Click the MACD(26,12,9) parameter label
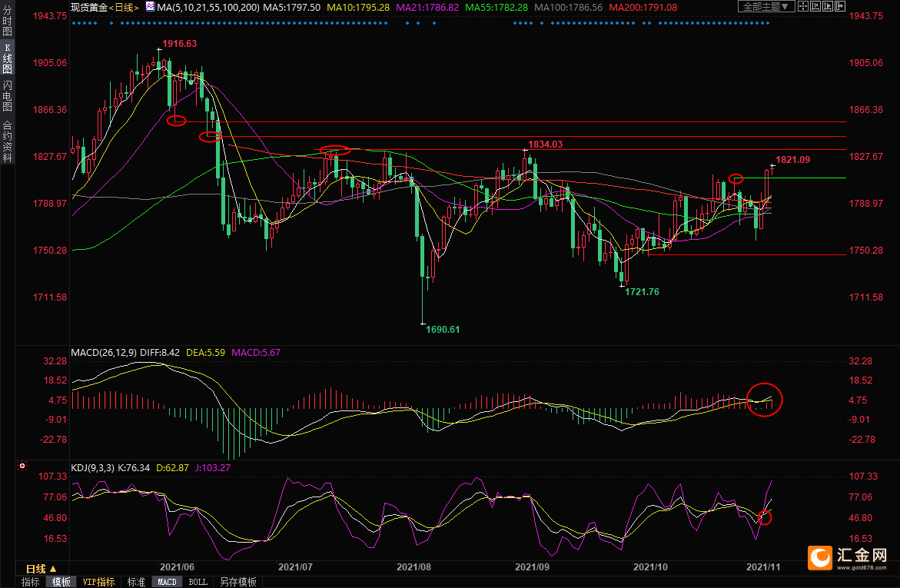Image resolution: width=900 pixels, height=588 pixels. coord(104,353)
